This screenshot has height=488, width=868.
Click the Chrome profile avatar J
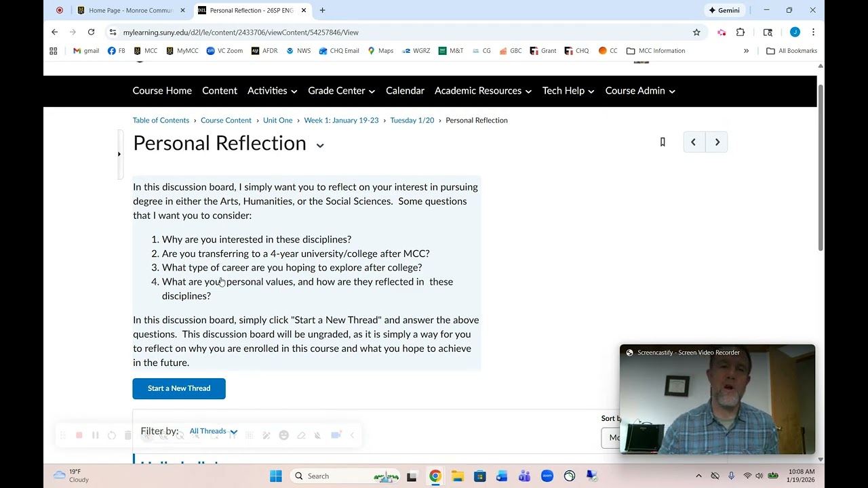[795, 32]
